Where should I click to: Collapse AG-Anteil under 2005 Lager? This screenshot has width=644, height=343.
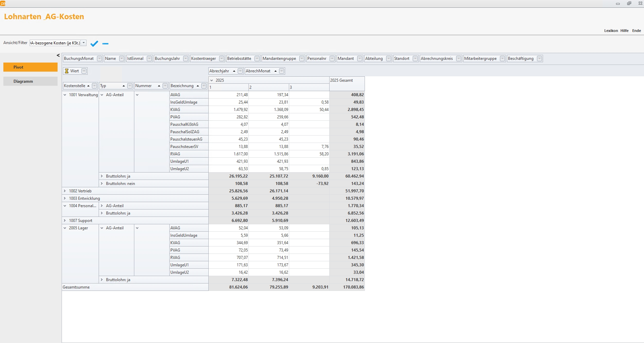tap(102, 228)
